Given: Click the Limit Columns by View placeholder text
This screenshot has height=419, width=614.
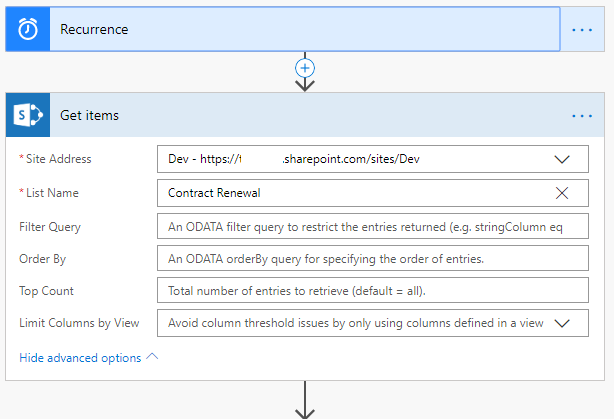Looking at the screenshot, I should point(355,323).
